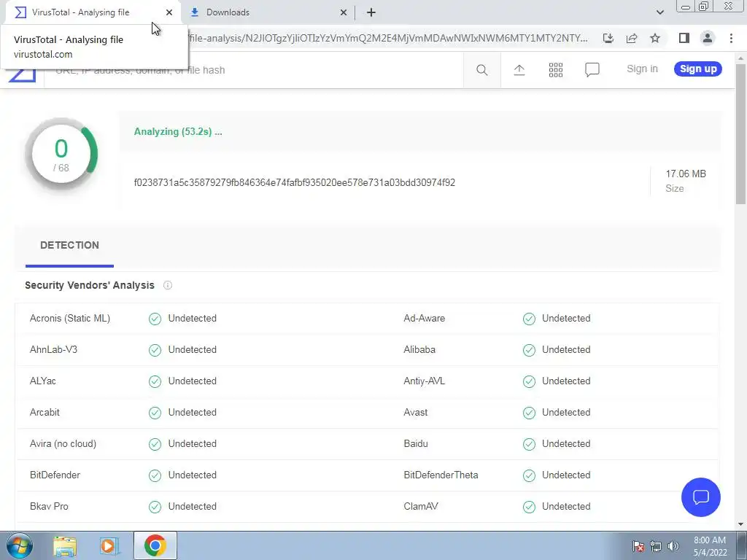The width and height of the screenshot is (747, 560).
Task: Click the Sign in link
Action: [x=642, y=69]
